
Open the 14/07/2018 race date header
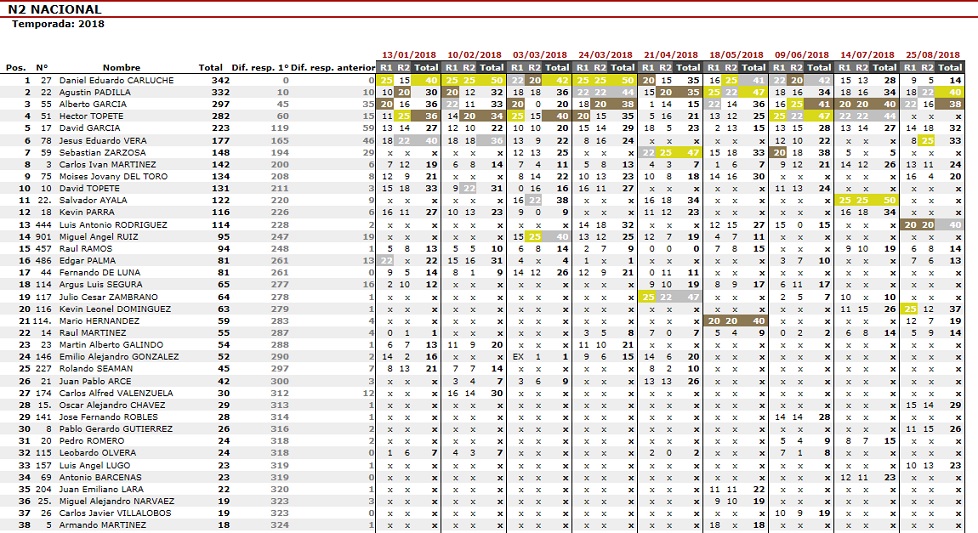(x=867, y=55)
